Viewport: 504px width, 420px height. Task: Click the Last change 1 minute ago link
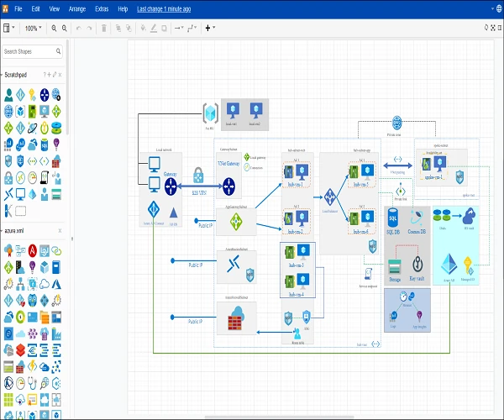163,8
